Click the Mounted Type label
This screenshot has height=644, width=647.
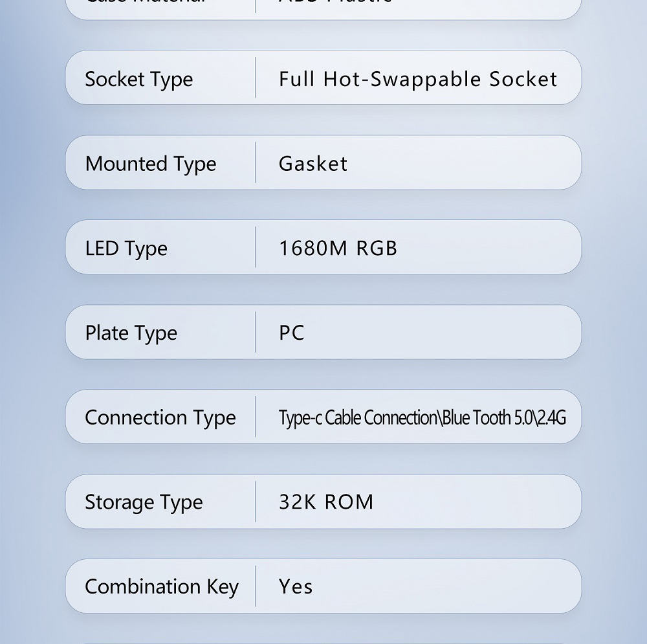[151, 164]
